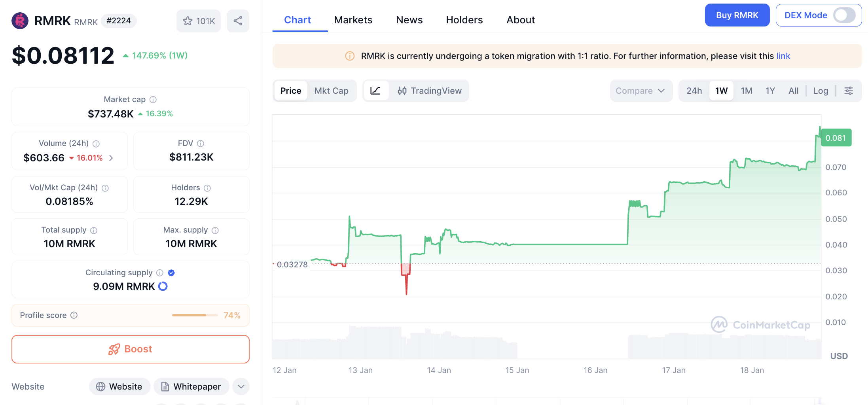Open the Compare dropdown
This screenshot has height=405, width=868.
click(641, 91)
